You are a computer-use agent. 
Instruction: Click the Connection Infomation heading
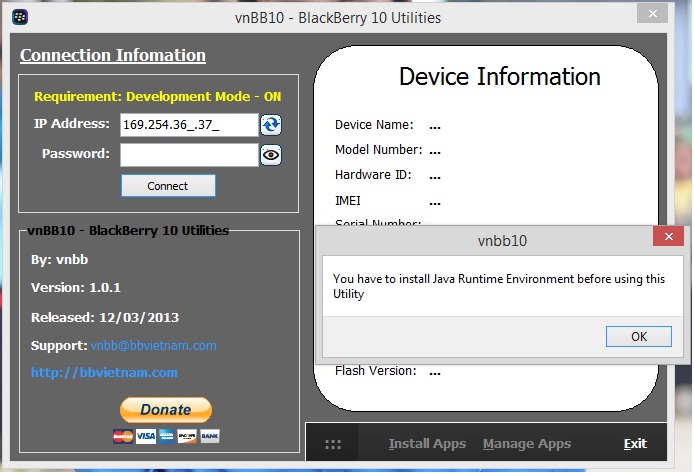point(113,56)
